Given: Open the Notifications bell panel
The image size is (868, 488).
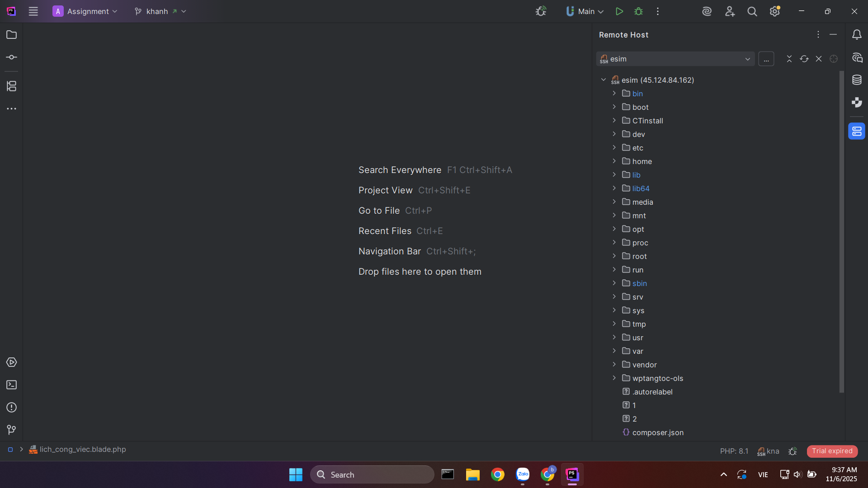Looking at the screenshot, I should coord(857,35).
